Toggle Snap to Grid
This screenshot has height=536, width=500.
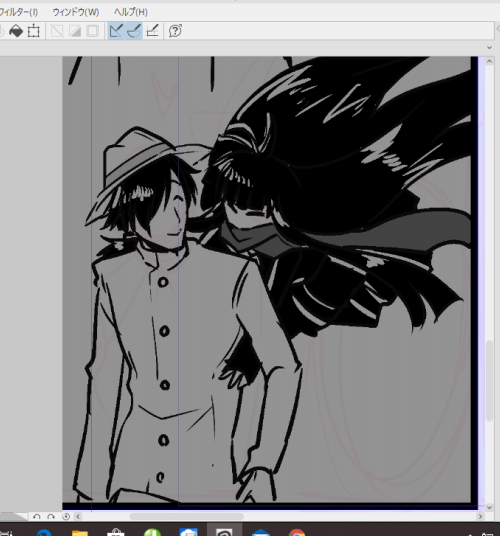(x=152, y=31)
